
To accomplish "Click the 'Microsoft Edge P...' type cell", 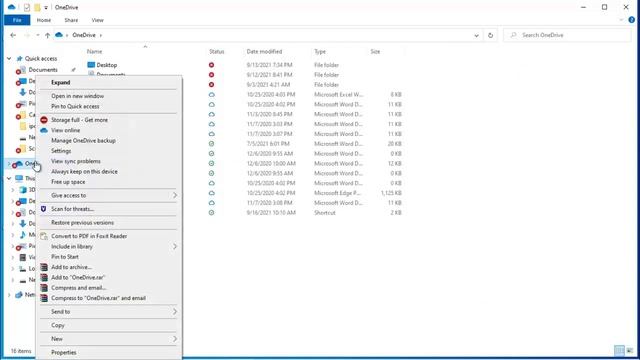I will tap(337, 193).
